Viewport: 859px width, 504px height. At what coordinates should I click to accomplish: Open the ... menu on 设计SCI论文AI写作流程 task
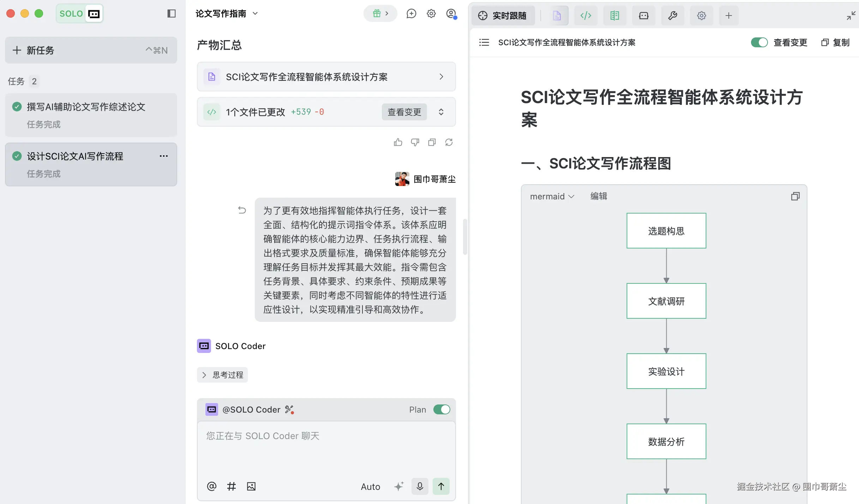[163, 156]
